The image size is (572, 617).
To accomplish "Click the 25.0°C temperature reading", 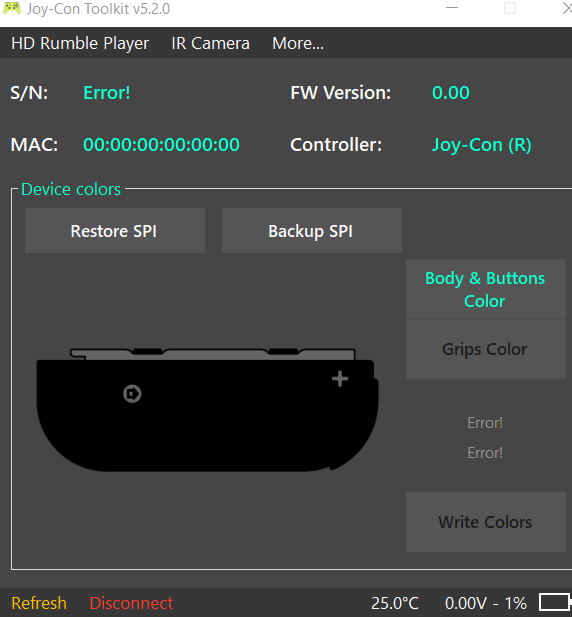I will (x=395, y=603).
